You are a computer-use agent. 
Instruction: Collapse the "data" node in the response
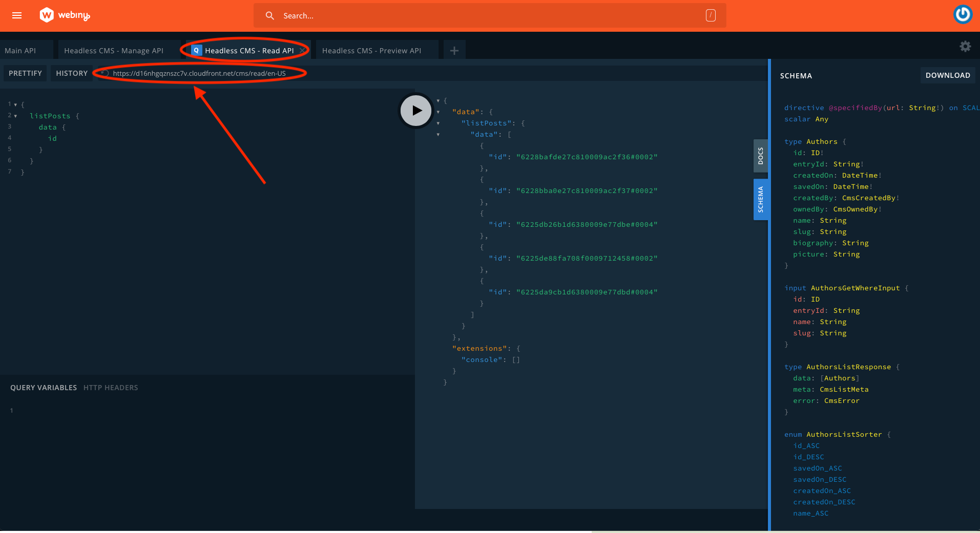click(438, 112)
